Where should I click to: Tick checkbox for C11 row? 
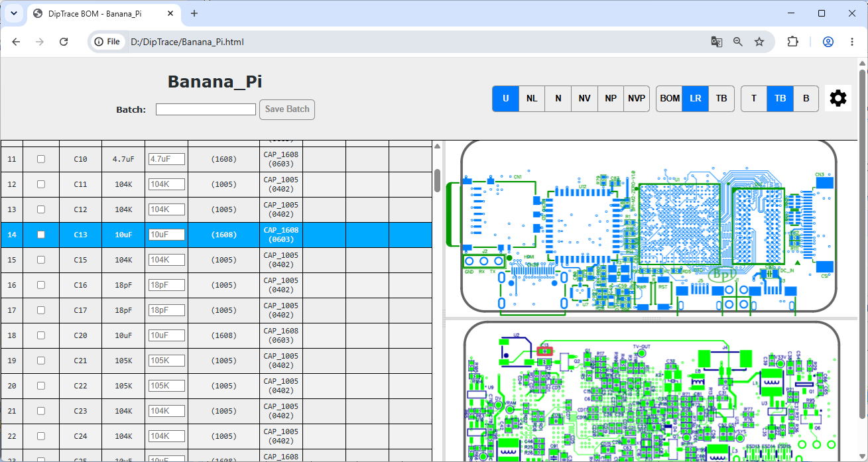(x=41, y=184)
